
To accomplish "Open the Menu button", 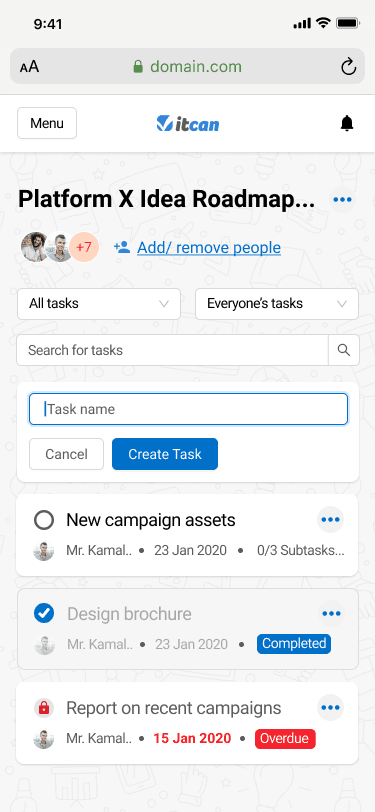I will pyautogui.click(x=47, y=123).
